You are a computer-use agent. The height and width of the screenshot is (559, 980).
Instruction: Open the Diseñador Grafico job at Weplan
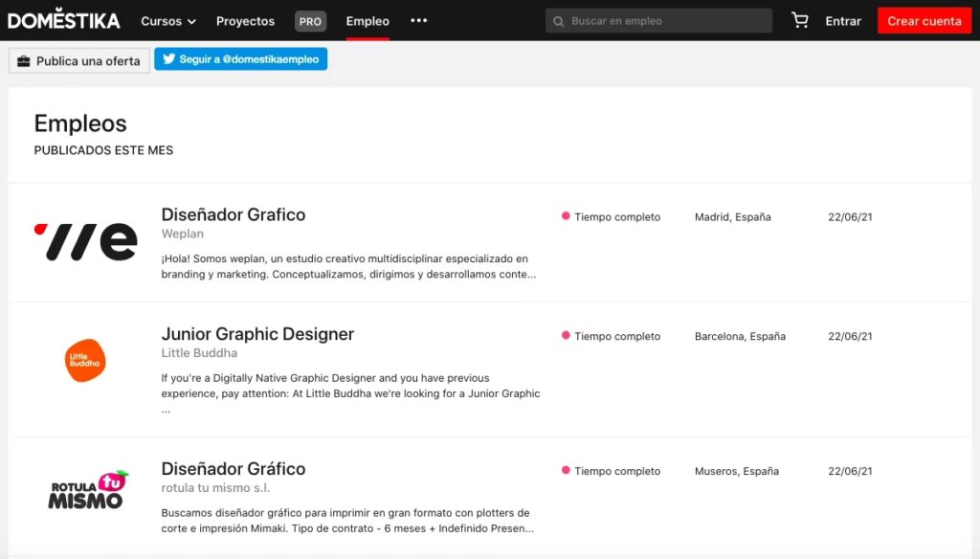(234, 214)
